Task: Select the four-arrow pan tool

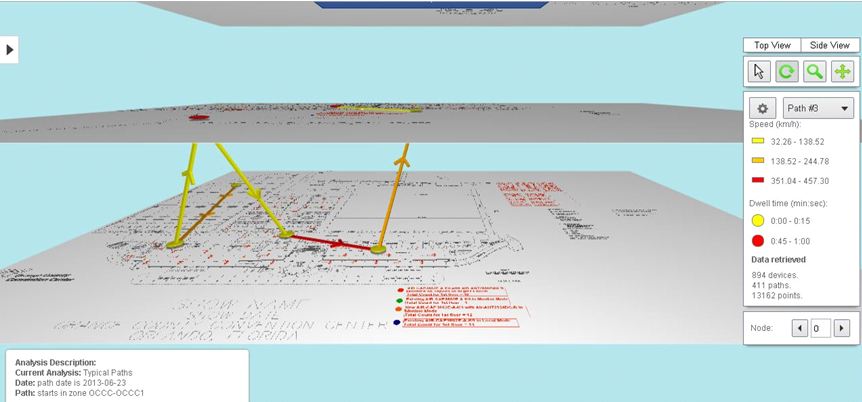Action: point(842,72)
